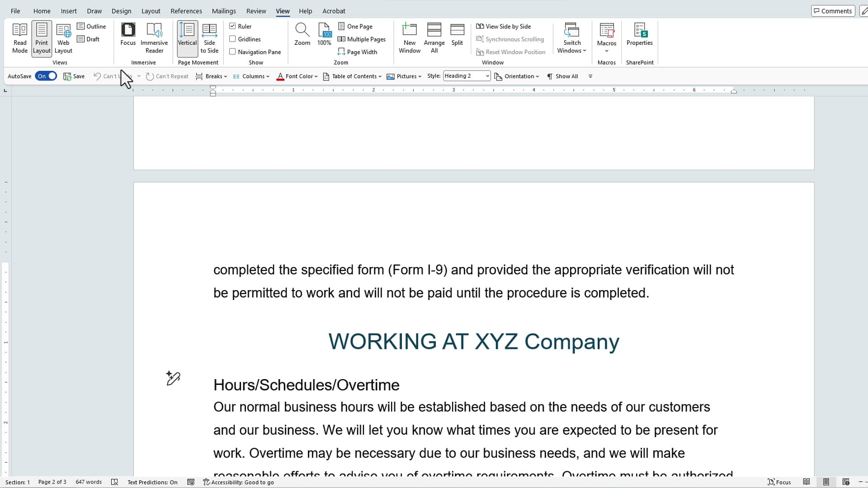This screenshot has height=488, width=868.
Task: Select the Web Layout view
Action: 63,38
